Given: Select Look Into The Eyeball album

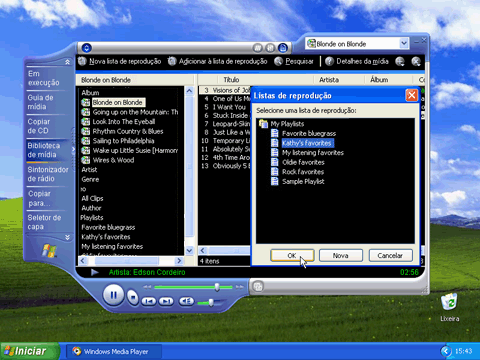Looking at the screenshot, I should click(x=123, y=122).
